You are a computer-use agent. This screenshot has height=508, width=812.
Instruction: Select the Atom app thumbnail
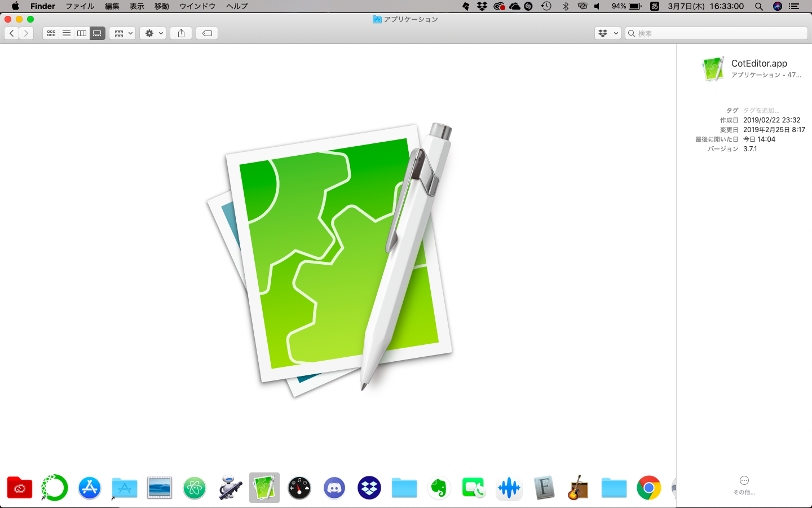[x=195, y=488]
